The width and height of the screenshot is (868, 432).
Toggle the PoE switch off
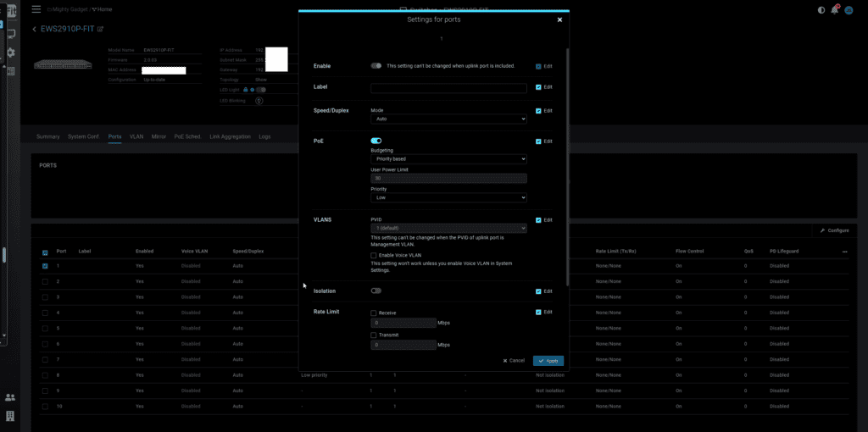pos(376,141)
